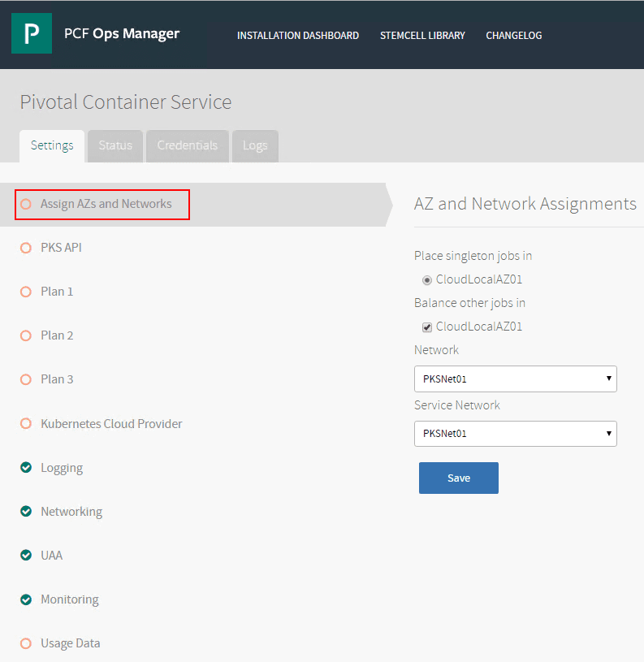Toggle CloudLocalAZ01 checkbox for balancing other jobs

pos(427,327)
